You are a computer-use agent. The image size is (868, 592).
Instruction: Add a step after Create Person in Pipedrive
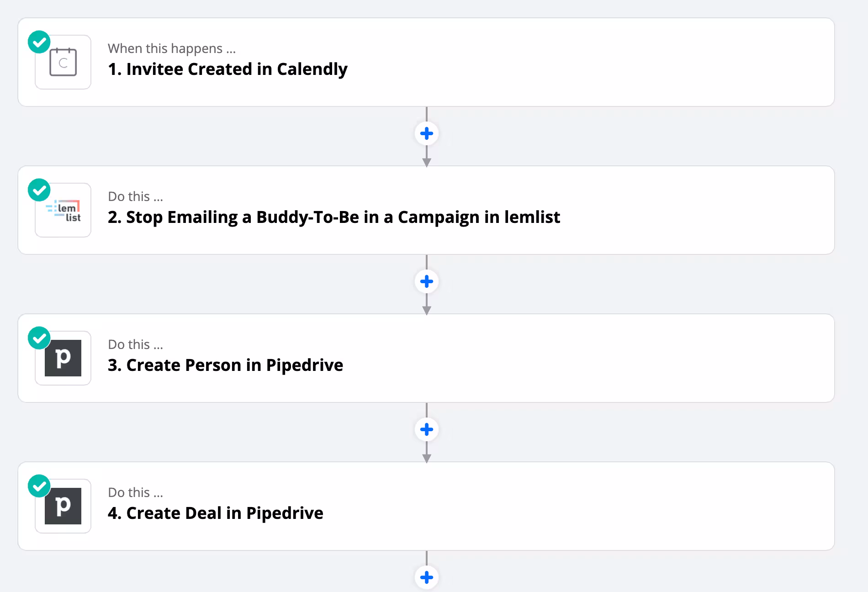(x=427, y=429)
